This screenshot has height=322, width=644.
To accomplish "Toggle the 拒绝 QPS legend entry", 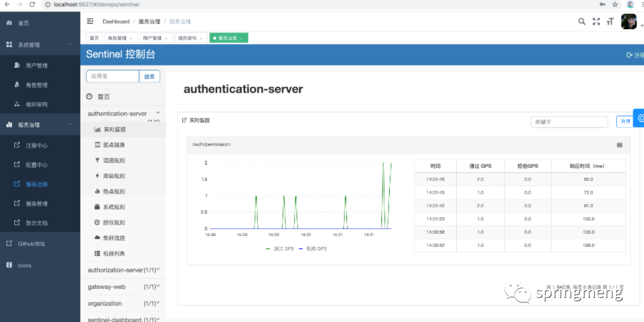I will [313, 249].
